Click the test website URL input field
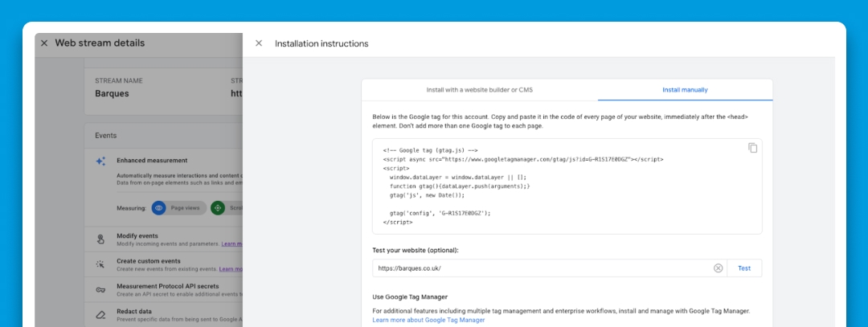 click(x=538, y=268)
